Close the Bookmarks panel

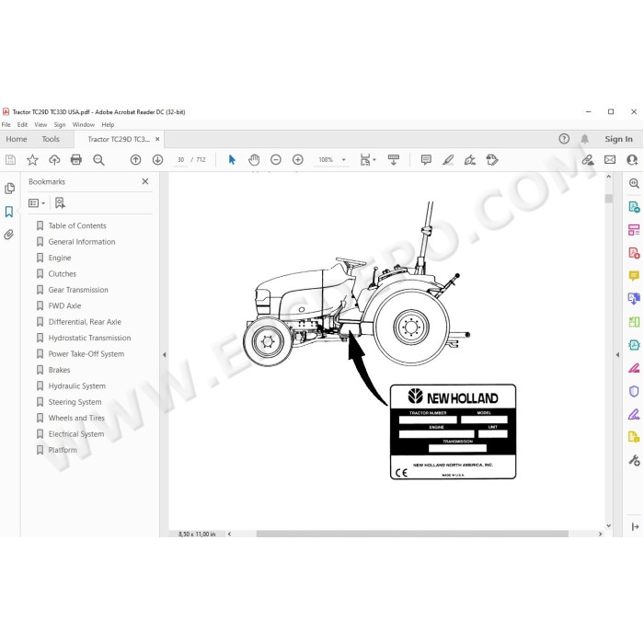coord(145,181)
